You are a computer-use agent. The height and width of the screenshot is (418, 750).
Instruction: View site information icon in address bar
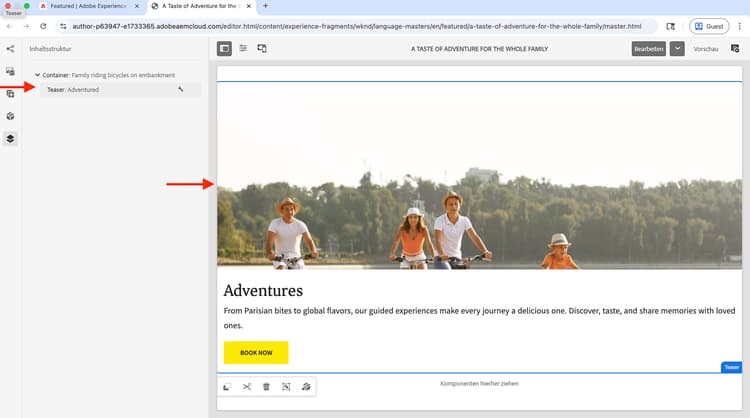click(x=63, y=26)
